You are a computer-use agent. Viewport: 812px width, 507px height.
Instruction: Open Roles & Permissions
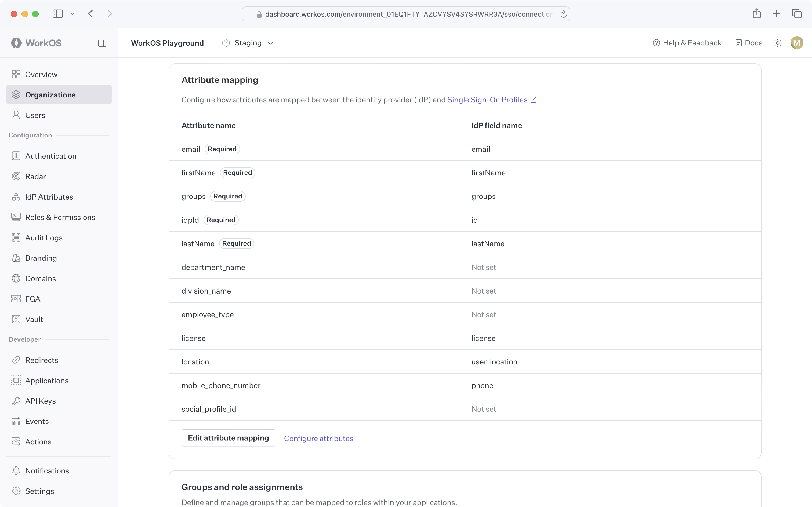tap(60, 217)
